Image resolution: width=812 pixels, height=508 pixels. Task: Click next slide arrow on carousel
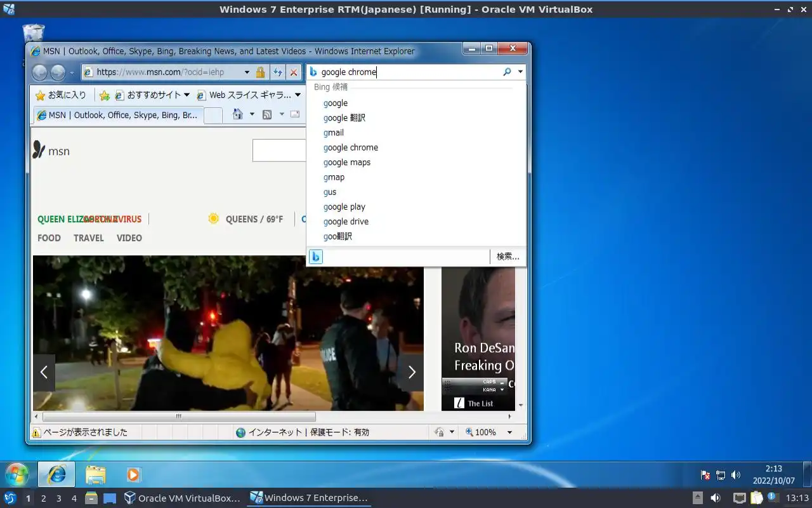pos(412,373)
